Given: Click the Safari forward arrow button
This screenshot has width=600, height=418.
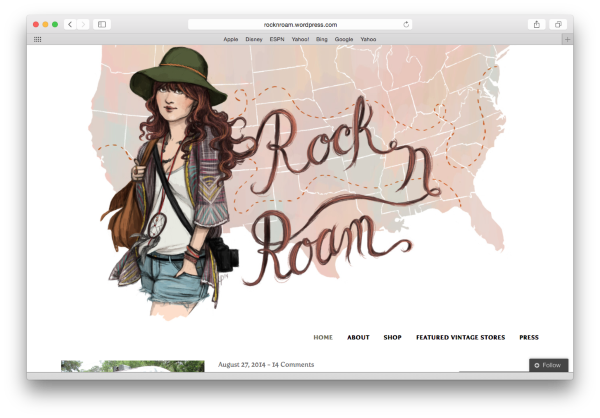Looking at the screenshot, I should pos(83,24).
